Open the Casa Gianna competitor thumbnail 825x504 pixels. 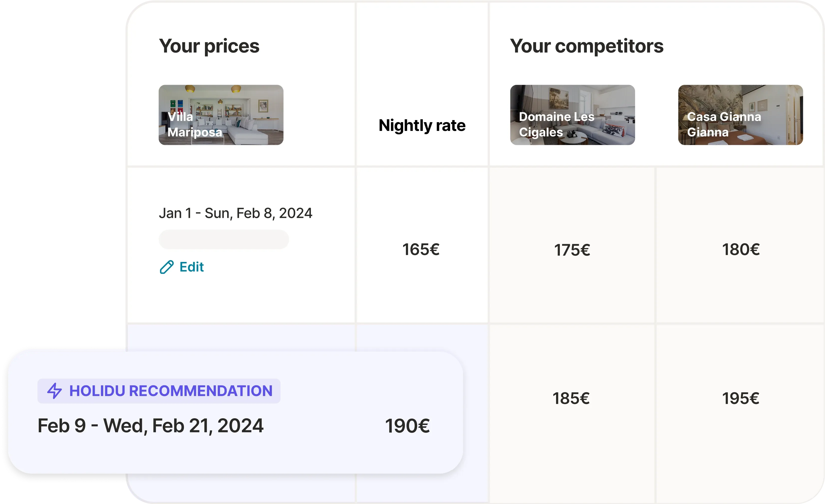[740, 115]
